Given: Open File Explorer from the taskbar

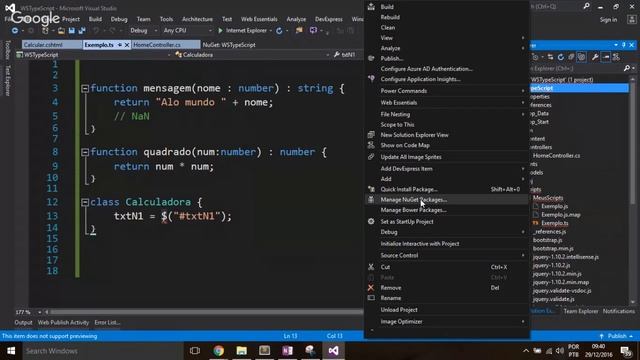Looking at the screenshot, I should click(x=242, y=351).
